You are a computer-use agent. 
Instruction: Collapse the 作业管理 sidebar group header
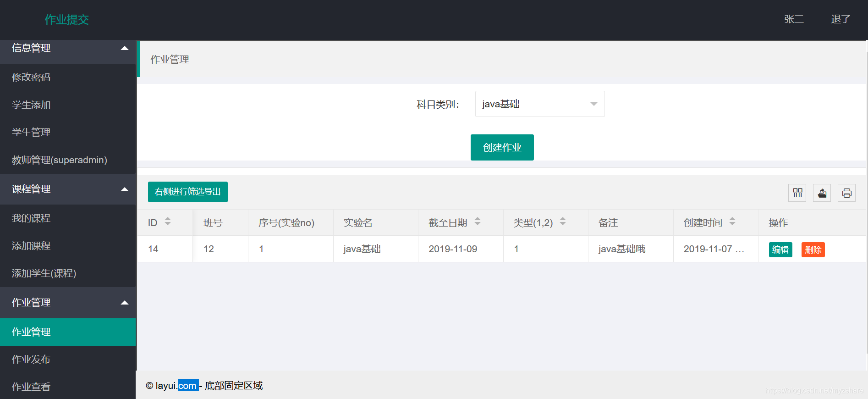point(68,303)
